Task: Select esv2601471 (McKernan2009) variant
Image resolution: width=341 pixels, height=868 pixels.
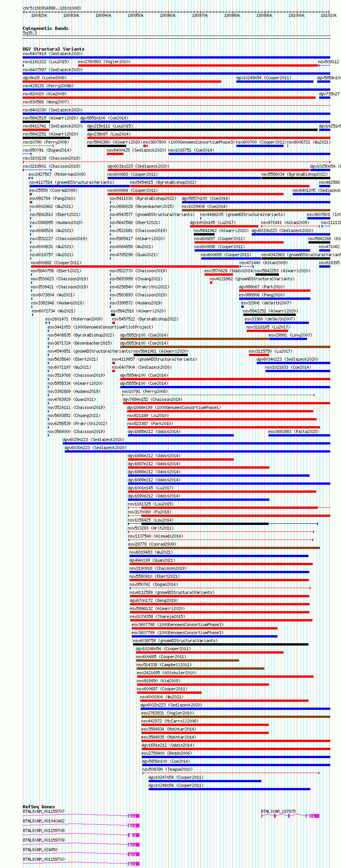Action: click(x=74, y=319)
